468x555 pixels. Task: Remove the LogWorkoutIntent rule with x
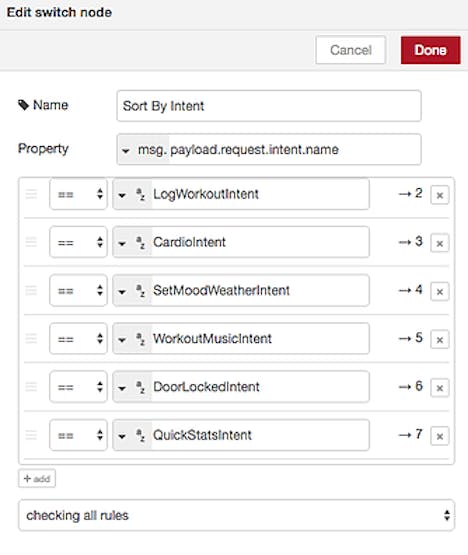click(x=440, y=195)
